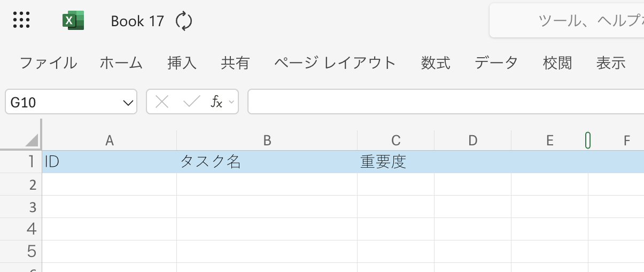Open the ファイル menu
Viewport: 644px width, 272px height.
coord(48,63)
